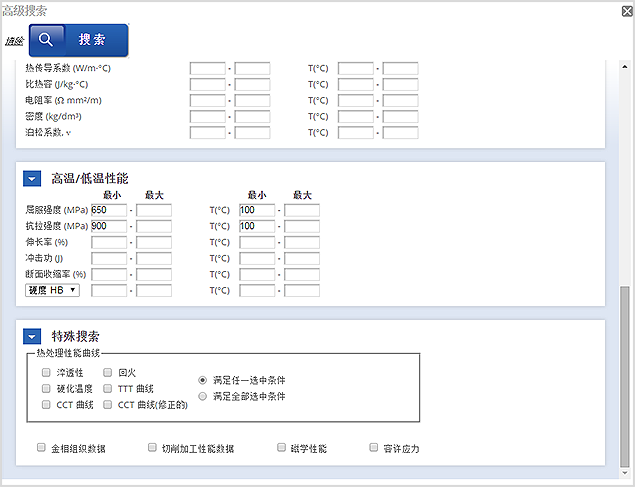Check the 金相组织数据 checkbox
The height and width of the screenshot is (487, 635).
tap(41, 448)
